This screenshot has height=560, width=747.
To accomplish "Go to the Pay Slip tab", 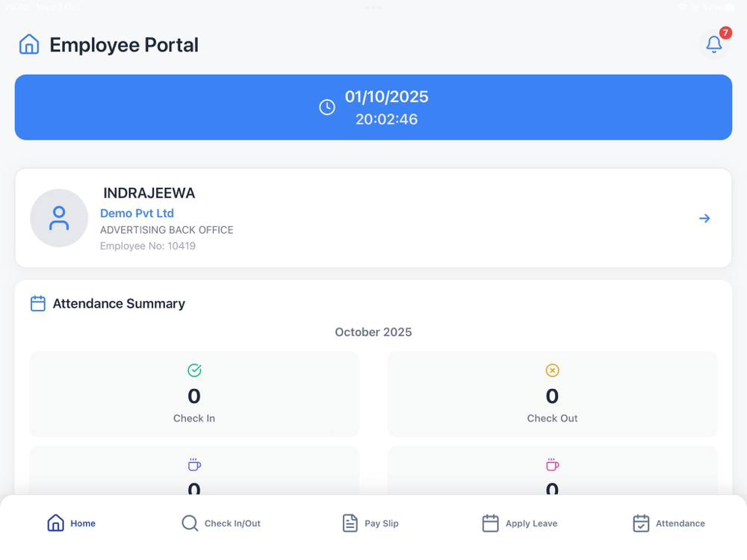I will (x=371, y=523).
